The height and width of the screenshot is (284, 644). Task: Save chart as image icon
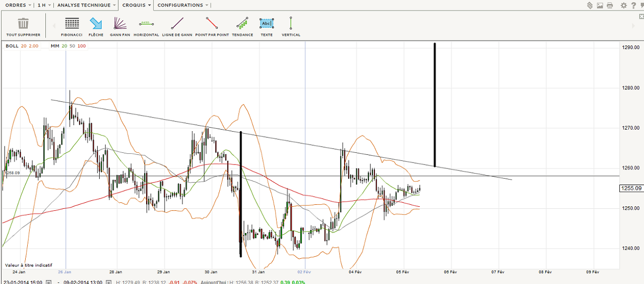(x=600, y=6)
